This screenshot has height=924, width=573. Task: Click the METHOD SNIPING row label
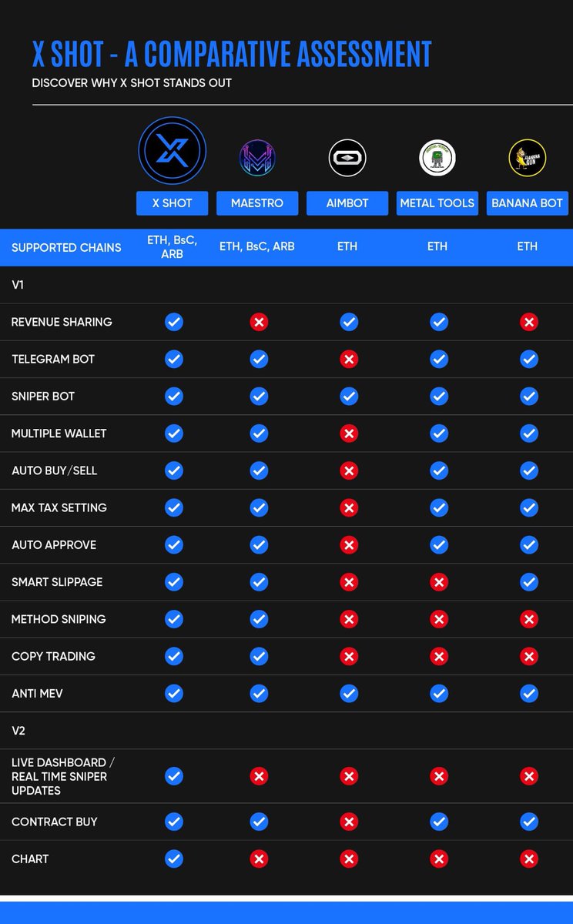[x=59, y=619]
